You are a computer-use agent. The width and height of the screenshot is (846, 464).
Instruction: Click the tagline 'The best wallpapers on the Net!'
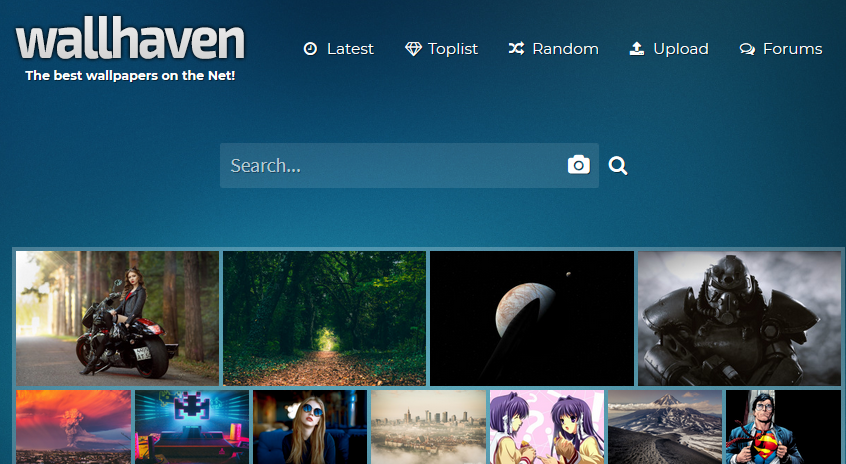tap(130, 76)
